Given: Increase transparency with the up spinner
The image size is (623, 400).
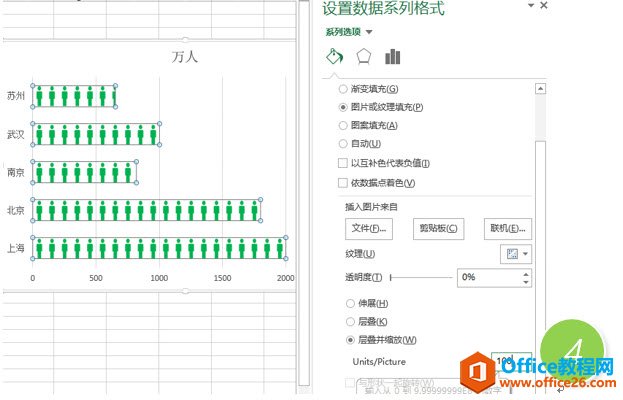Looking at the screenshot, I should [x=526, y=274].
